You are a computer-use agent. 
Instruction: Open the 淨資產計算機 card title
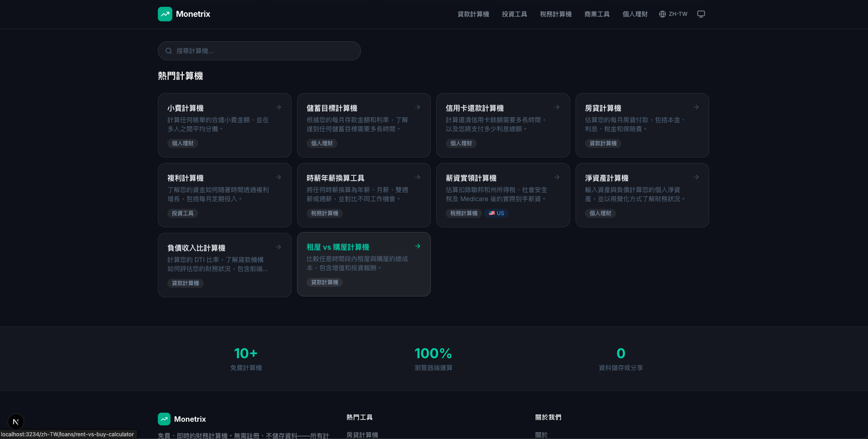607,178
